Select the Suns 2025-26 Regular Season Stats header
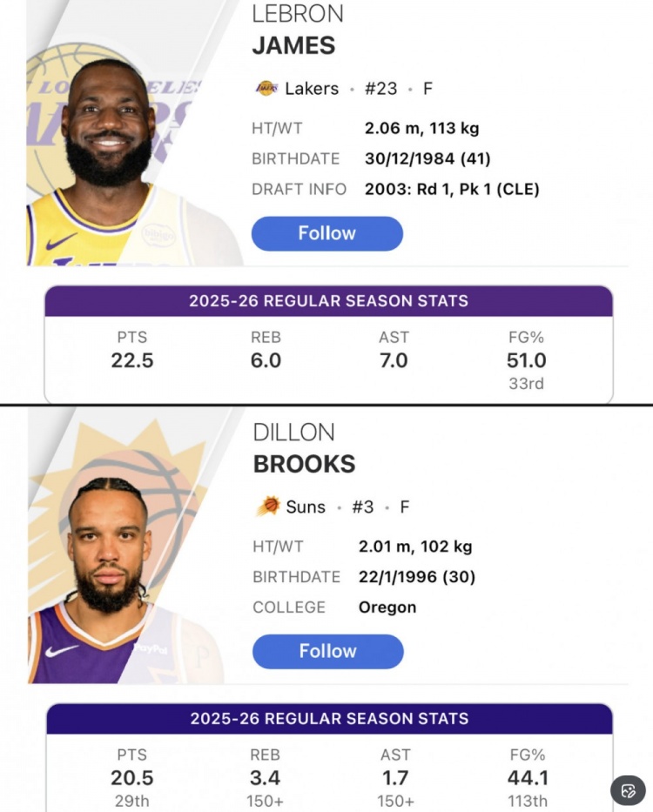 point(329,719)
